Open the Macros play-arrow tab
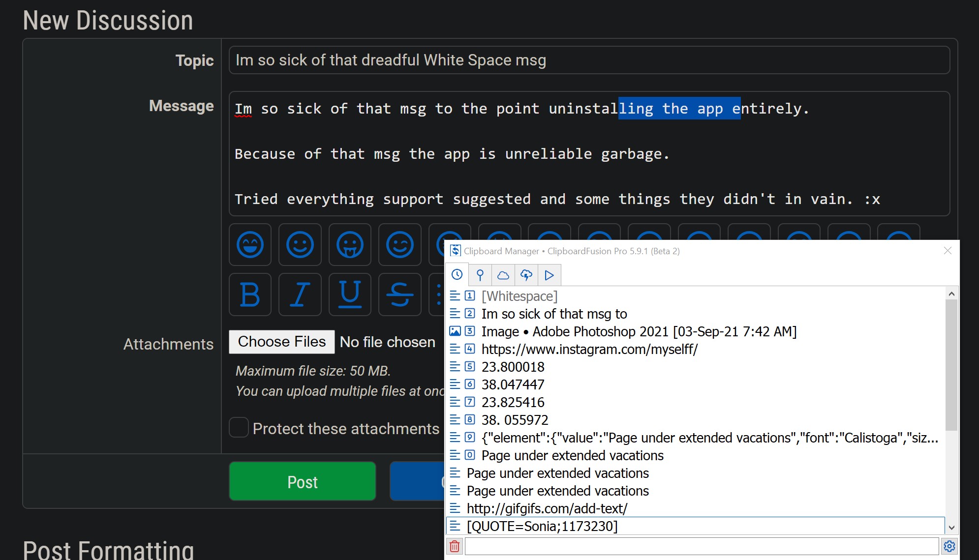 (x=549, y=275)
